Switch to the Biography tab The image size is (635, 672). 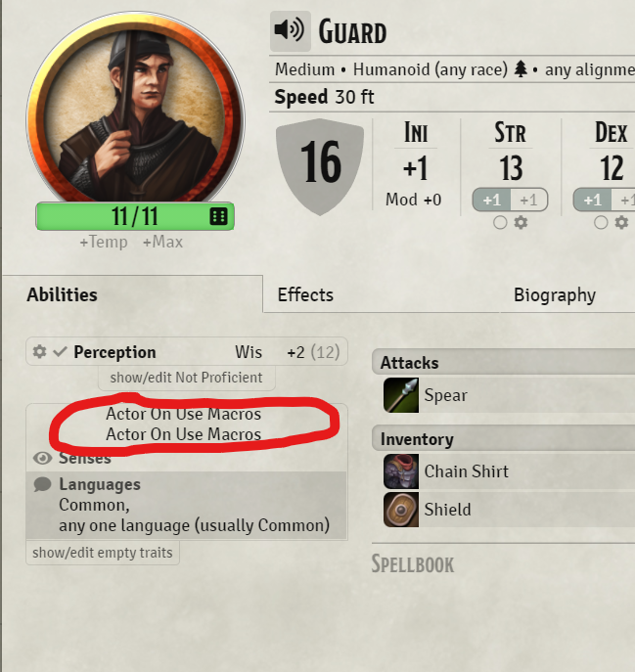(555, 294)
